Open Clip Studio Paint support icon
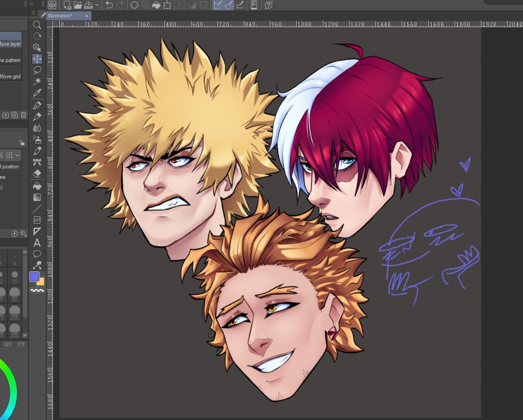This screenshot has width=523, height=420. (269, 5)
